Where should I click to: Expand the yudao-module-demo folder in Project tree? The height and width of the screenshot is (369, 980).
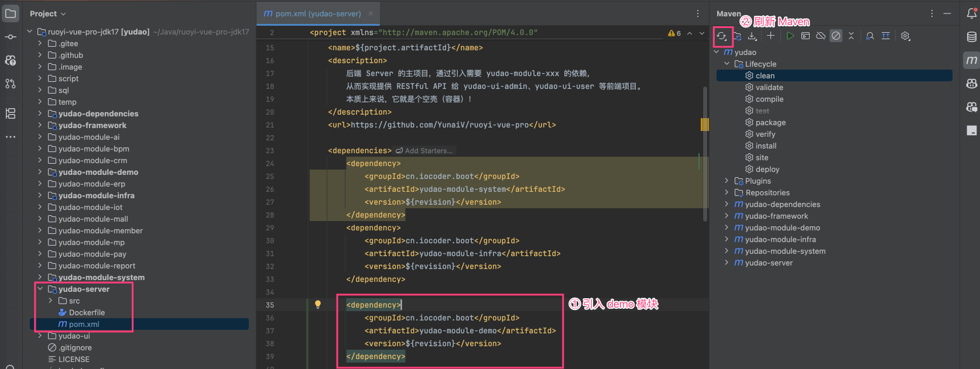click(x=40, y=172)
